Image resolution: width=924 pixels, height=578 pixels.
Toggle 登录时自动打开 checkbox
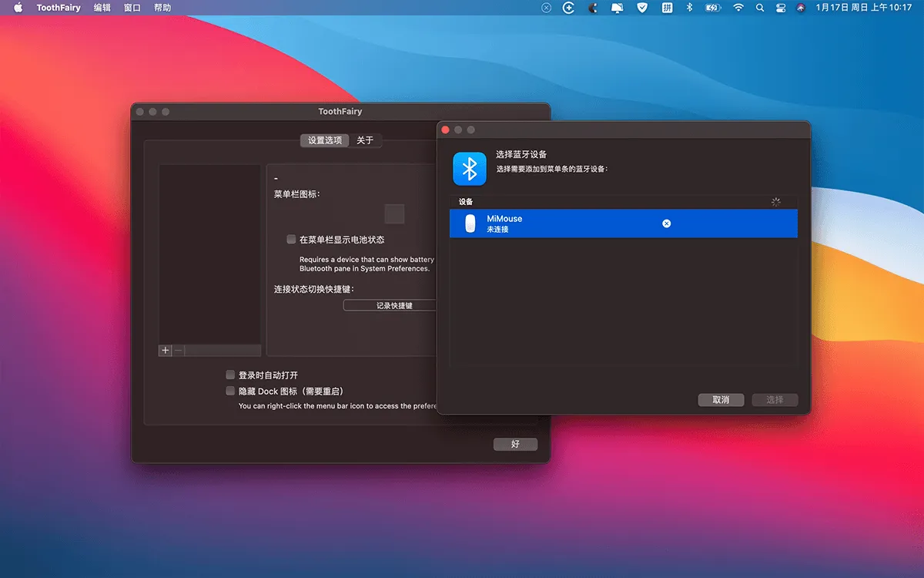[230, 375]
